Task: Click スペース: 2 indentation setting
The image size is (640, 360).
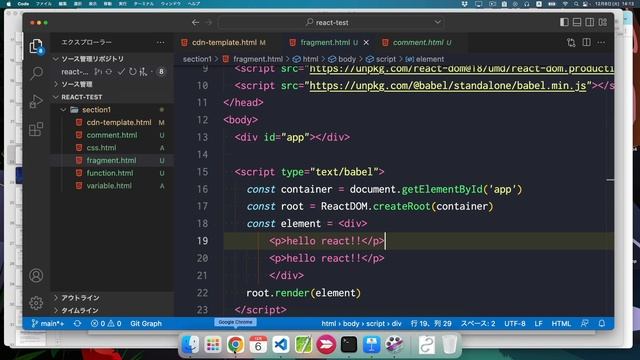Action: click(x=478, y=324)
